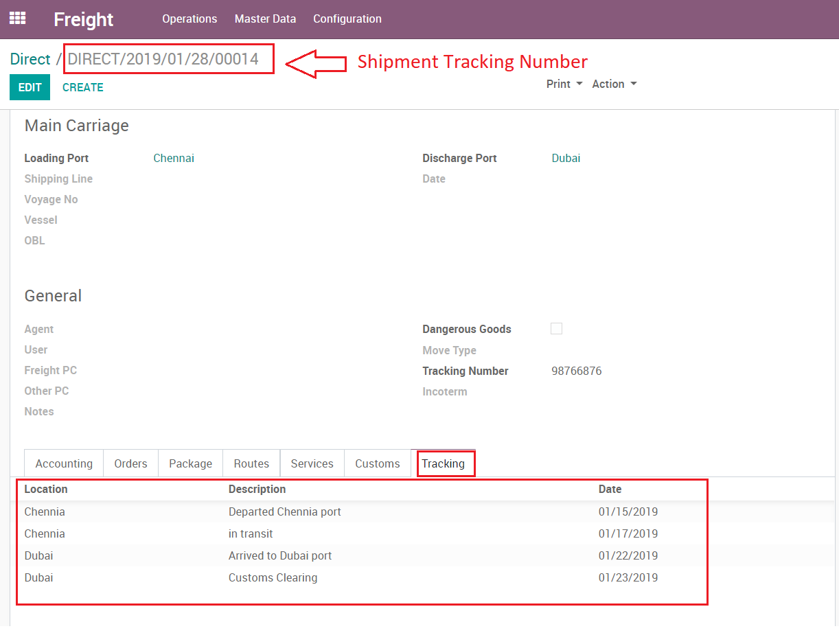
Task: Open the Master Data menu
Action: point(265,19)
